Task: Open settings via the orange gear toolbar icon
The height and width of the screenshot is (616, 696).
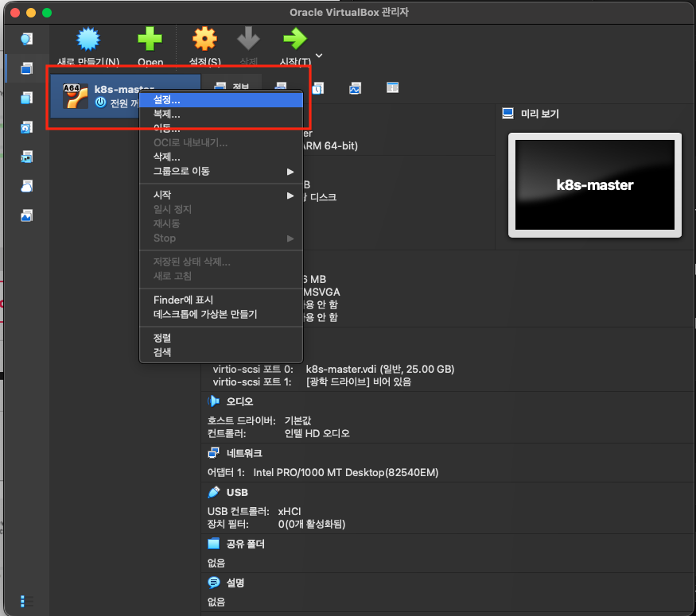Action: [x=204, y=39]
